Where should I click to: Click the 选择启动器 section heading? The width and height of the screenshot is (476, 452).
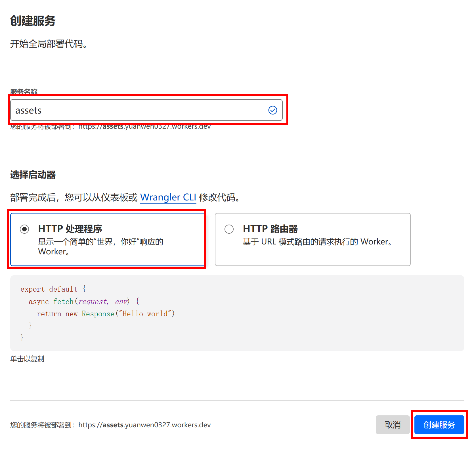tap(33, 175)
